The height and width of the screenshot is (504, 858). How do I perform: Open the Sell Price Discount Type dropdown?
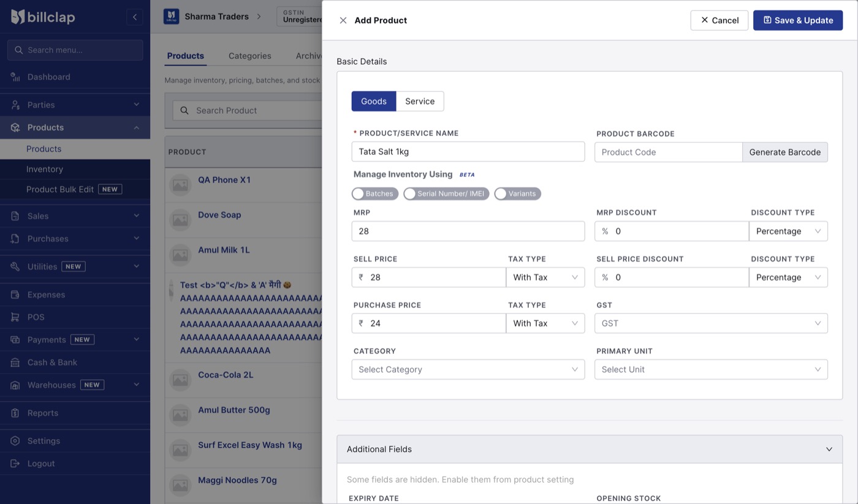pos(788,277)
